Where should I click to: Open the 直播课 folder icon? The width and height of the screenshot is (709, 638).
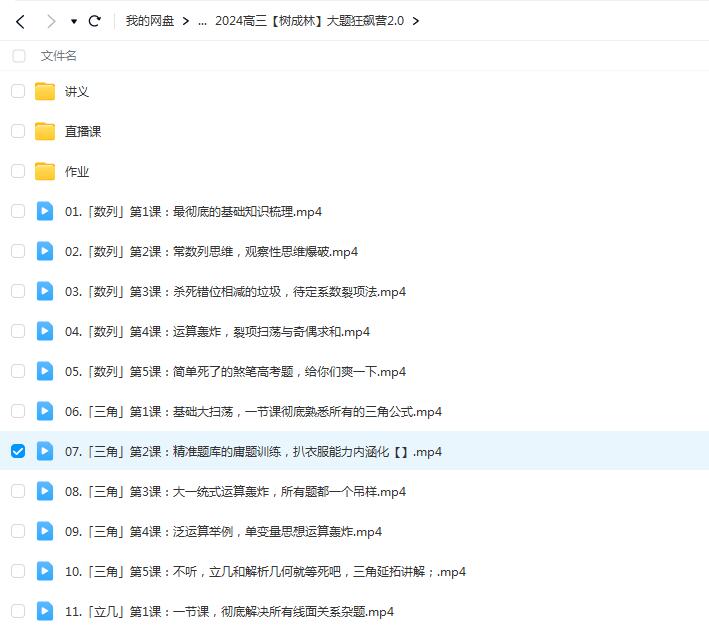tap(45, 131)
